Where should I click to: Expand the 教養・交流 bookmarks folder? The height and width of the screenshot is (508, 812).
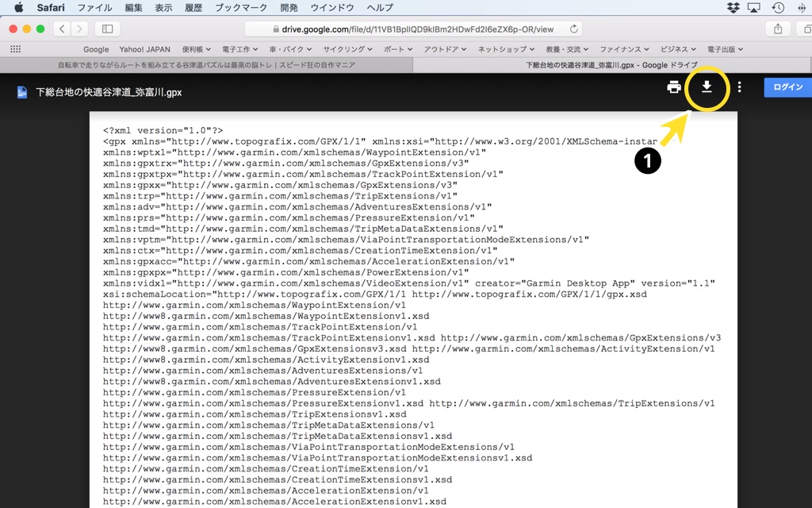tap(568, 49)
